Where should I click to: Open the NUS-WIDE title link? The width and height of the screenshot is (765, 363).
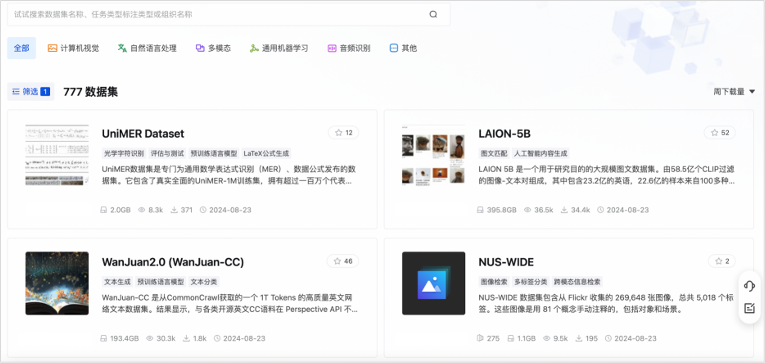click(x=506, y=262)
